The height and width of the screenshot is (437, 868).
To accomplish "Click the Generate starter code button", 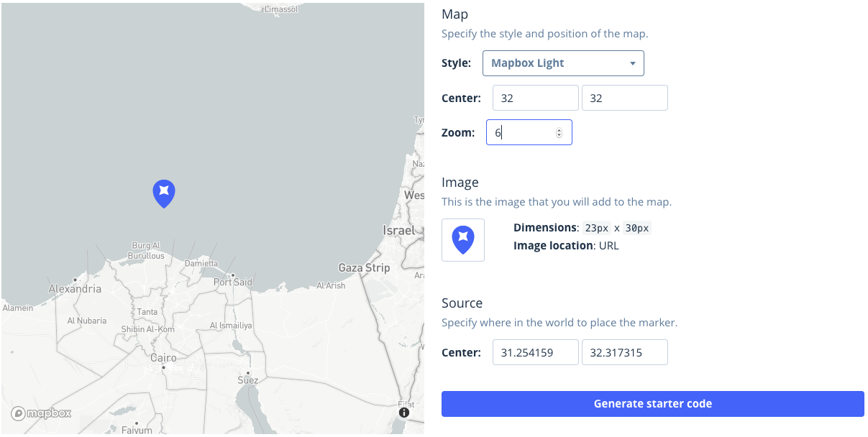I will coord(652,403).
